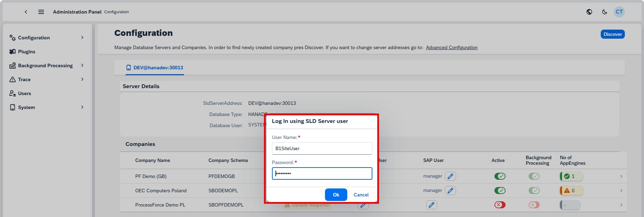
Task: Open the hamburger navigation menu
Action: (x=41, y=12)
